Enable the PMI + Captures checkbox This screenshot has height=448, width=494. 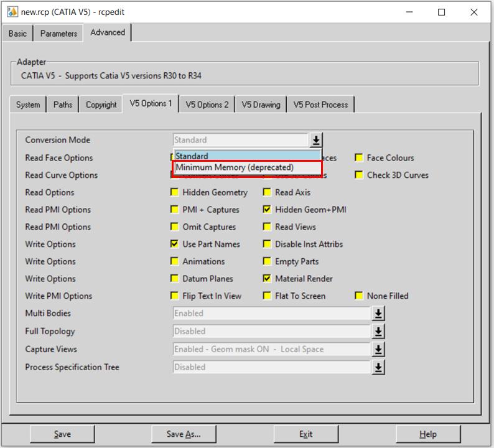pos(174,210)
